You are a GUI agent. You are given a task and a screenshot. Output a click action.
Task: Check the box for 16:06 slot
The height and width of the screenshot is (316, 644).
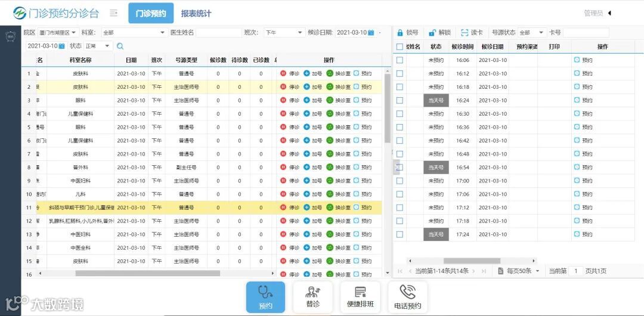(400, 60)
